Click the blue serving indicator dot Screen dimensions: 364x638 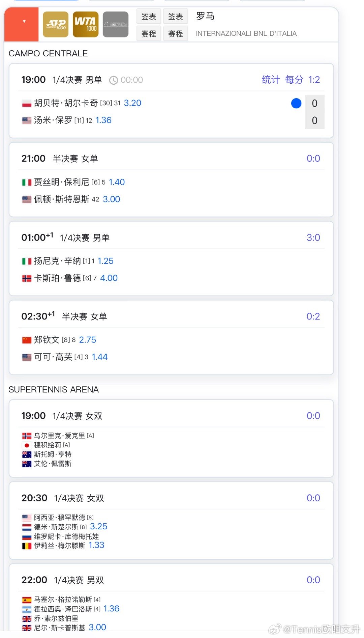point(296,103)
